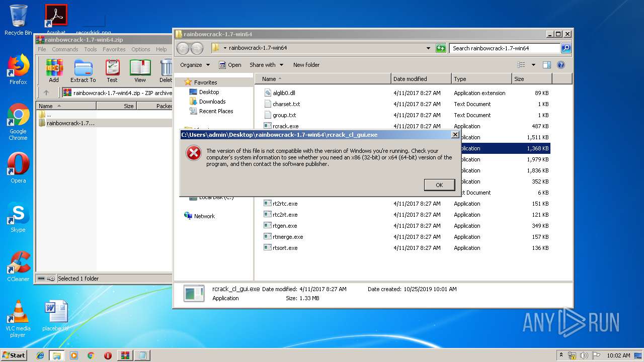644x362 pixels.
Task: Click the WinRAR taskbar icon
Action: coord(124,355)
